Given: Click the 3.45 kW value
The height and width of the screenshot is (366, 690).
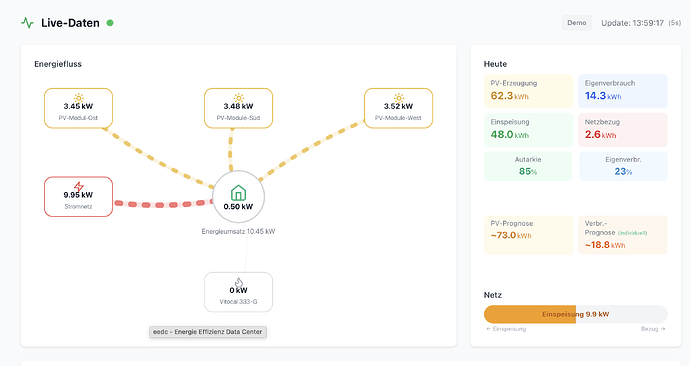Looking at the screenshot, I should (x=78, y=106).
